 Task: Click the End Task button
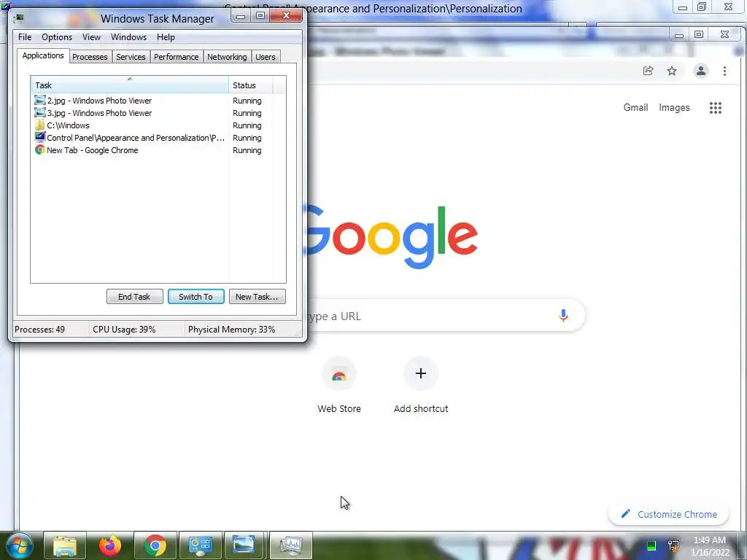click(134, 297)
